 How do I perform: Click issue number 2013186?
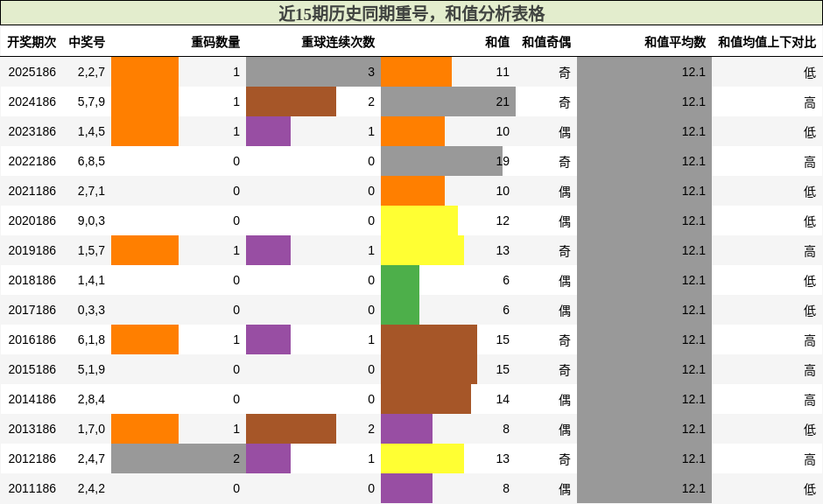point(32,429)
